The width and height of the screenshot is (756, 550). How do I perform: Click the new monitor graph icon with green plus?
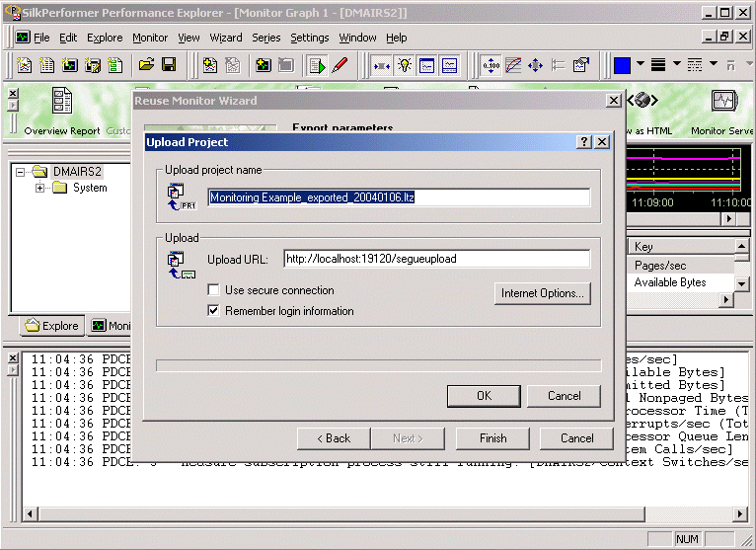tap(264, 65)
